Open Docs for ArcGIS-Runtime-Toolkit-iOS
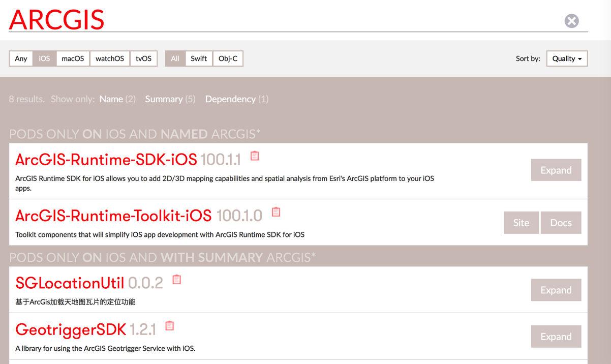The height and width of the screenshot is (364, 611). click(x=561, y=223)
